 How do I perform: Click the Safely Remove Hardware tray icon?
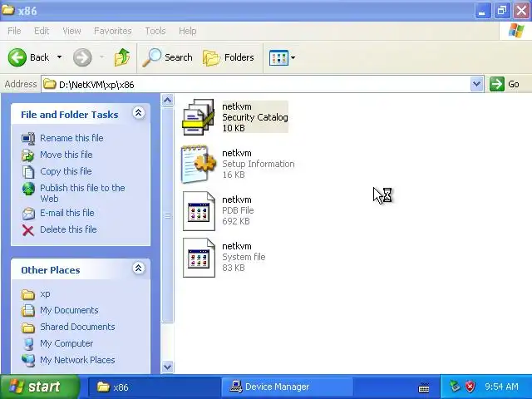click(x=455, y=386)
